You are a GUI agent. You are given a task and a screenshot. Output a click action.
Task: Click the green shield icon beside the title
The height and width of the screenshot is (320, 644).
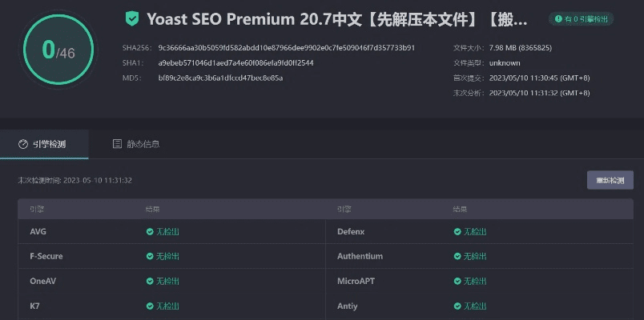click(132, 18)
